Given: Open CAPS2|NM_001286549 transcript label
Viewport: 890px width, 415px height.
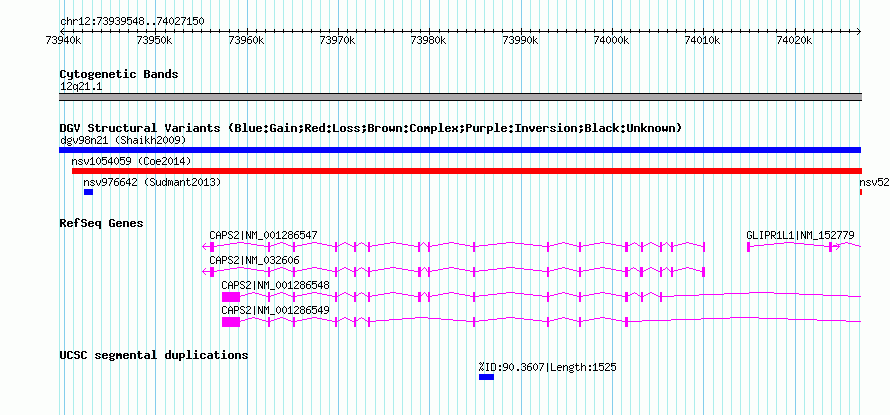Looking at the screenshot, I should point(275,310).
